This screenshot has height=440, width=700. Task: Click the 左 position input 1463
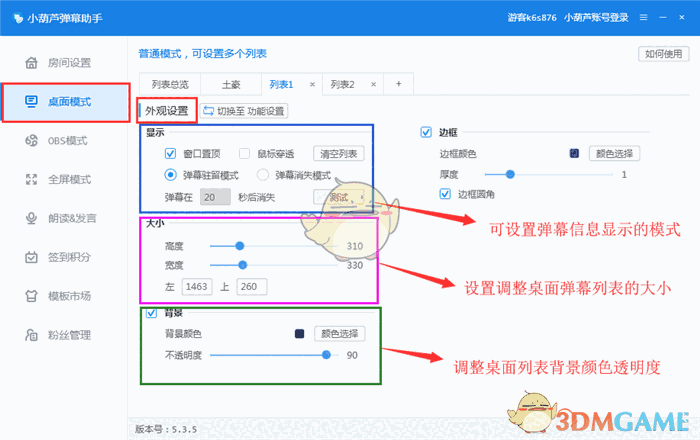pyautogui.click(x=197, y=286)
